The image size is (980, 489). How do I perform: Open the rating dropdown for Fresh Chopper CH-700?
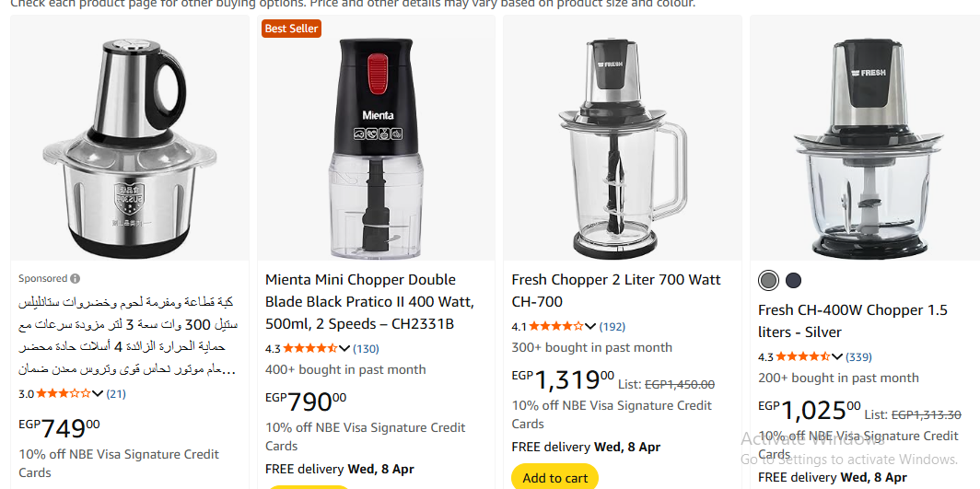click(x=591, y=326)
